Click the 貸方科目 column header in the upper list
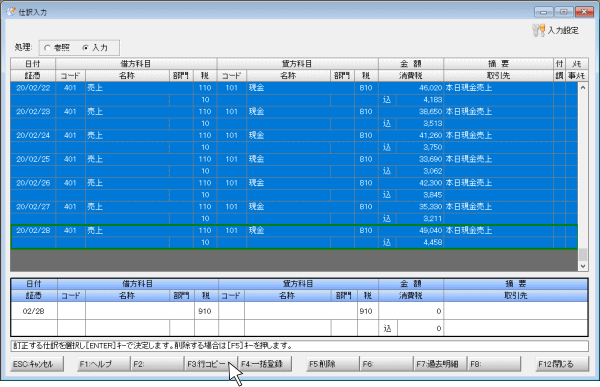Viewport: 600px width, 387px height. click(297, 64)
